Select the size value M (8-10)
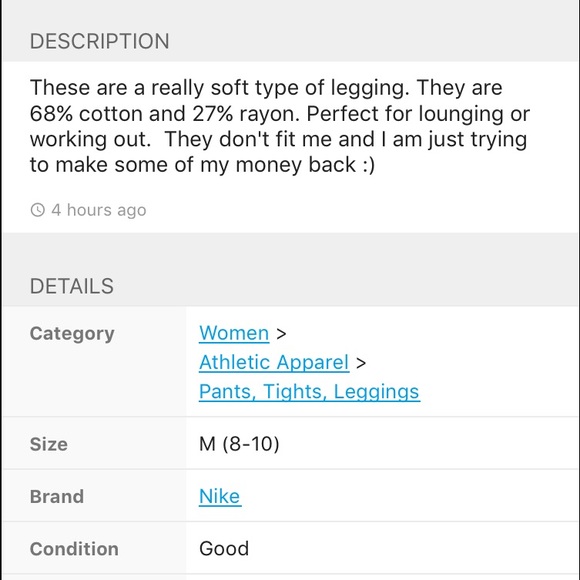Image resolution: width=580 pixels, height=580 pixels. 239,444
